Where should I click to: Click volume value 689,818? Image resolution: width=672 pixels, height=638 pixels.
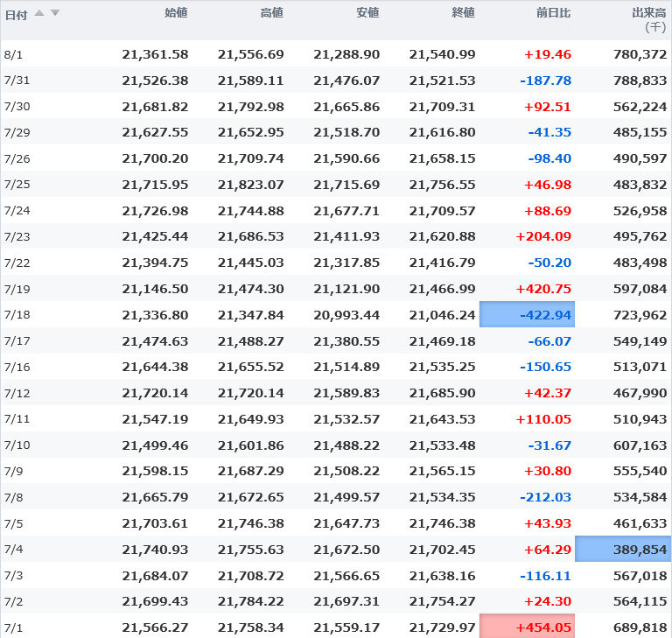pos(640,627)
